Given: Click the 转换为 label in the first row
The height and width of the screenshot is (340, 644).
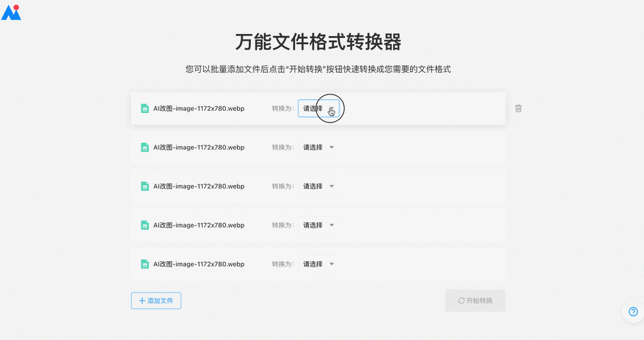Looking at the screenshot, I should click(x=283, y=108).
